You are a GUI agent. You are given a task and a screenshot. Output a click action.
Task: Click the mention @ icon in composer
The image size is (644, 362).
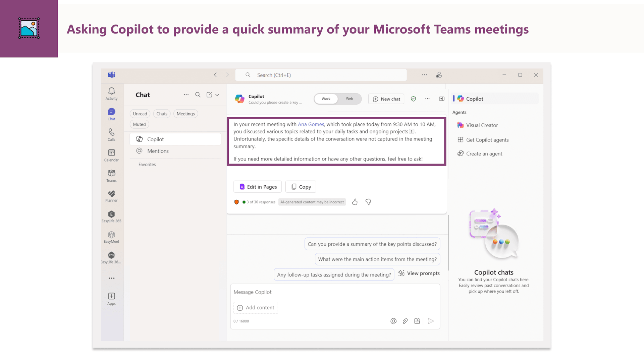click(393, 321)
